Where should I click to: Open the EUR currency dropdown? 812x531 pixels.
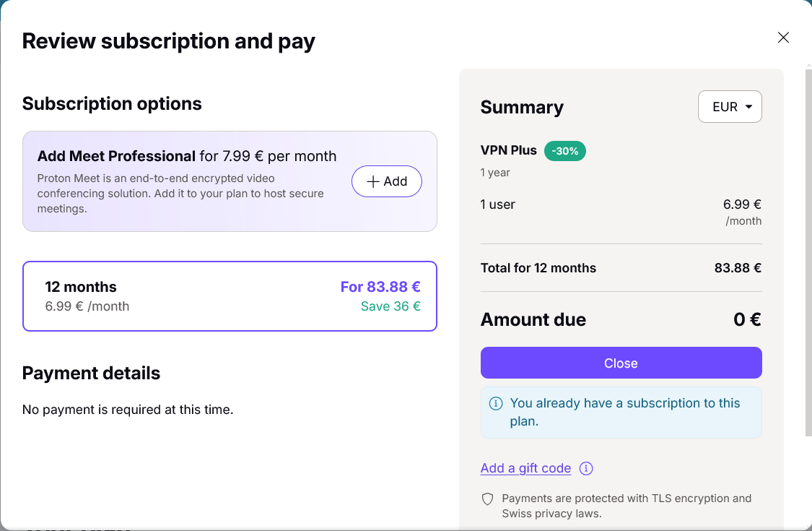click(x=730, y=107)
